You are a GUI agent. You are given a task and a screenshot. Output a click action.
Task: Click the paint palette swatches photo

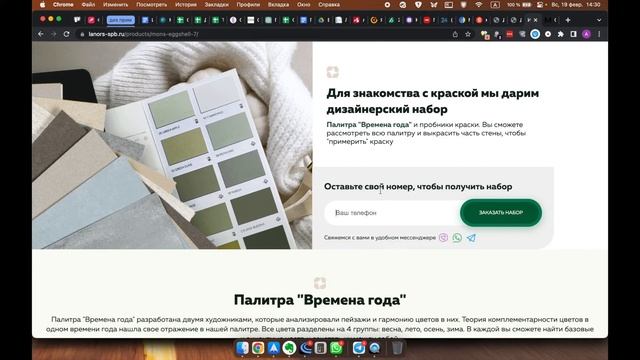(x=172, y=145)
